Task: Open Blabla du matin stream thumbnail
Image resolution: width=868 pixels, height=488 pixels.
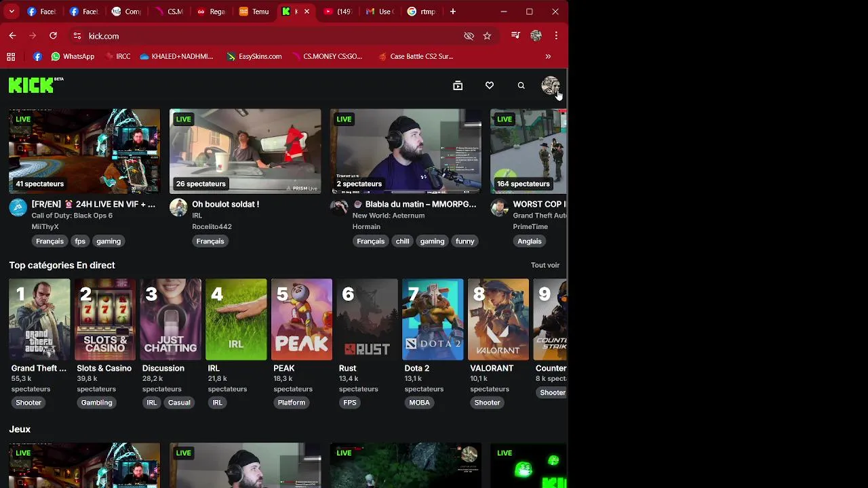Action: pyautogui.click(x=406, y=151)
